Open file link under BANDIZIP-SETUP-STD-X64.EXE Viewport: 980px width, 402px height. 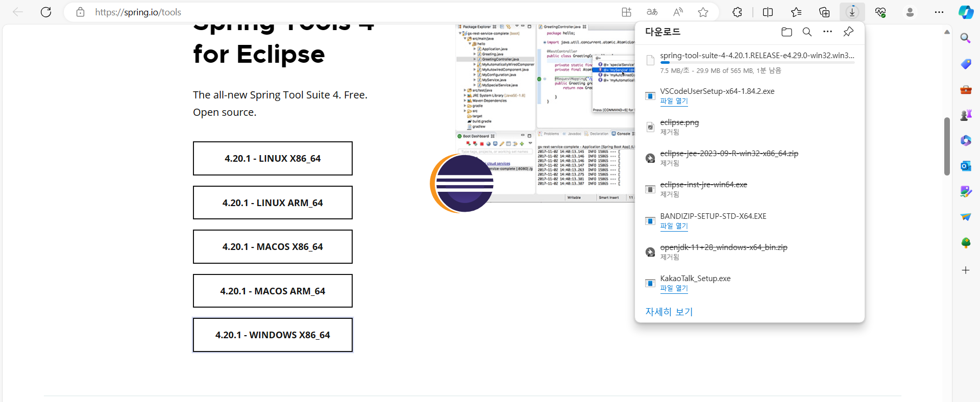tap(674, 226)
